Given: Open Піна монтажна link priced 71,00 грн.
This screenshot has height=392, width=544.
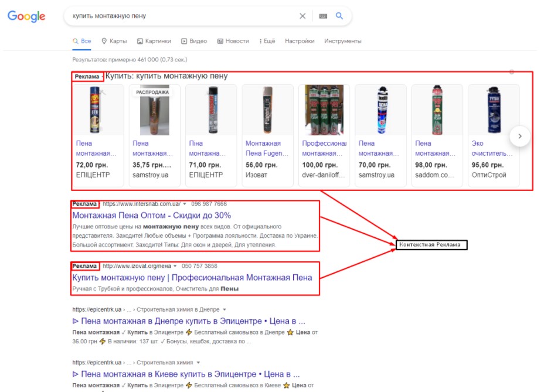Looking at the screenshot, I should pos(208,148).
